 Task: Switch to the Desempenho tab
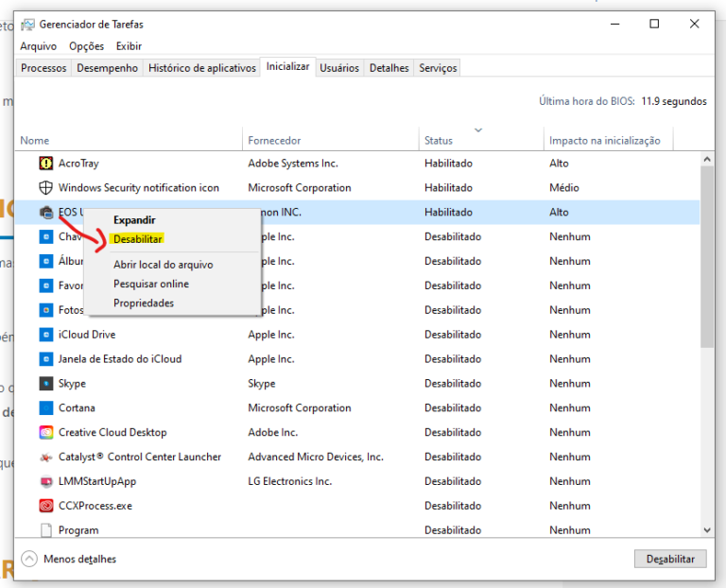pyautogui.click(x=107, y=68)
